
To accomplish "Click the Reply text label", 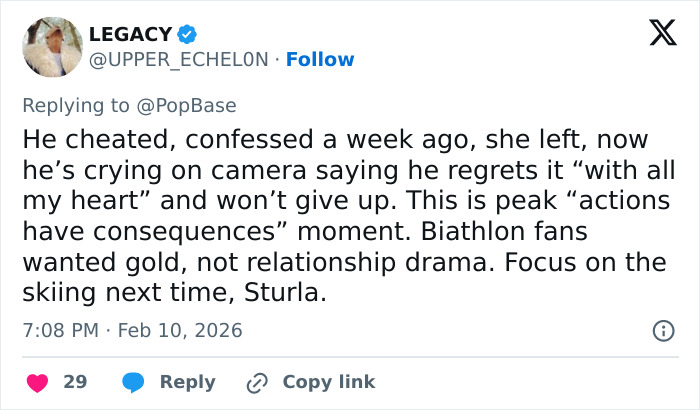I will pos(187,382).
